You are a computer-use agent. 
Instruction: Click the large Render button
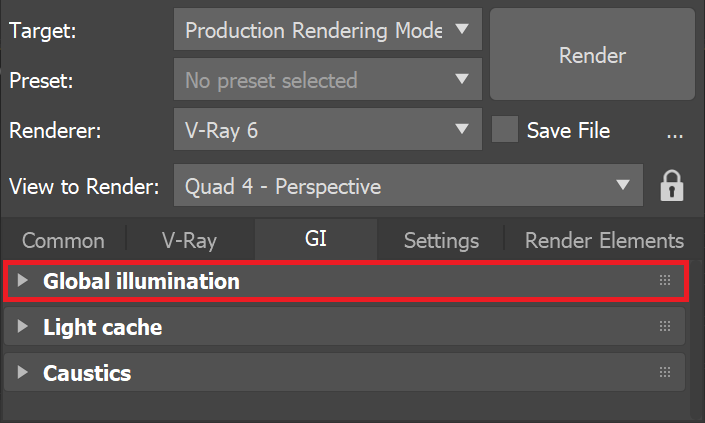point(592,54)
